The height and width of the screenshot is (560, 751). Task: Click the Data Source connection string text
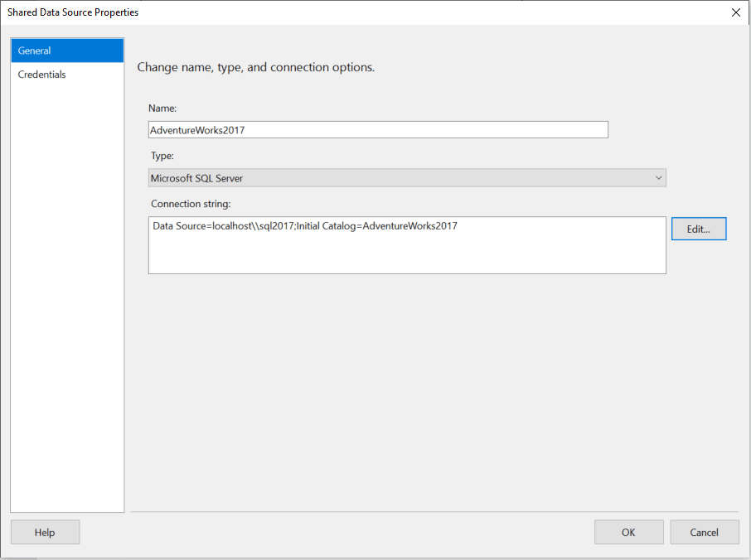click(304, 226)
